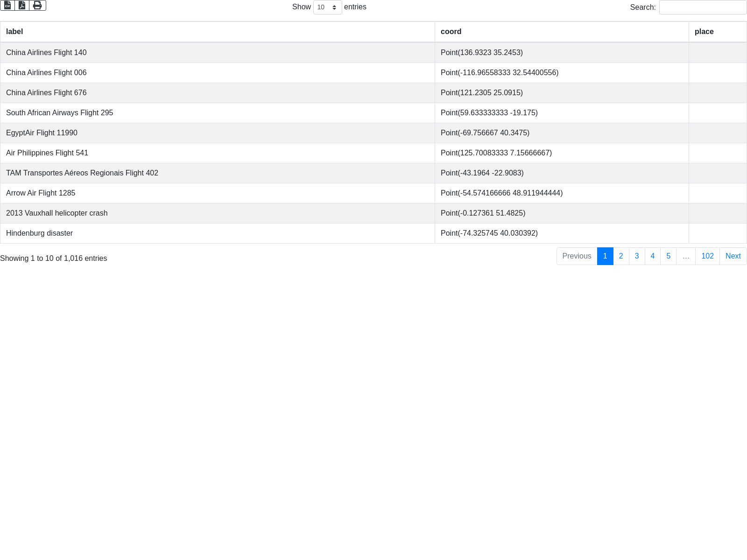Click the Previous page button
The width and height of the screenshot is (747, 560).
(x=577, y=256)
